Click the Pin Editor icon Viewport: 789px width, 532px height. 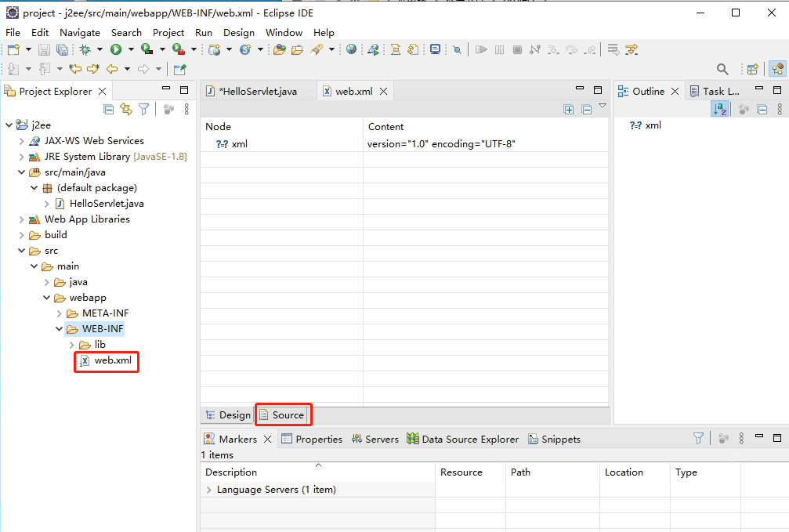179,69
